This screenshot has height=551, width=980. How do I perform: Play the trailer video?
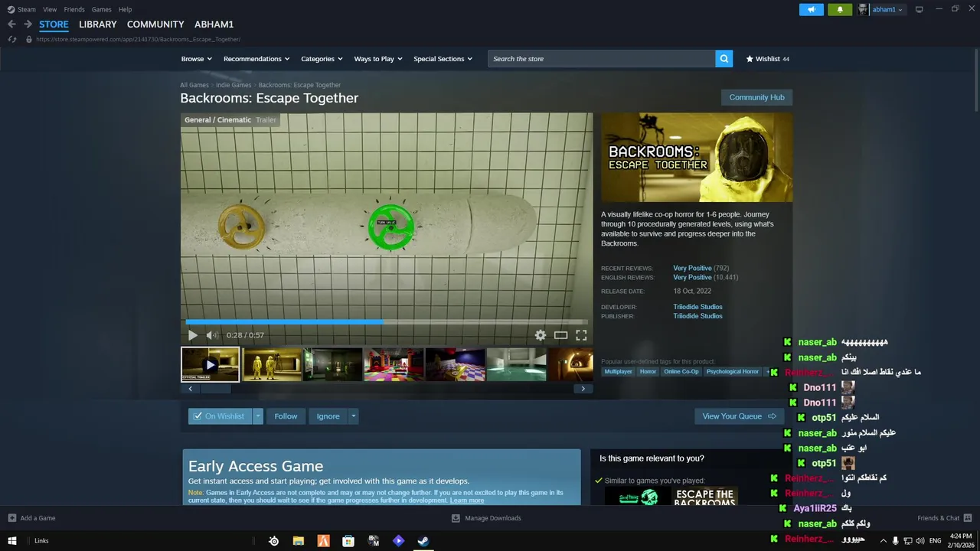[x=192, y=335]
